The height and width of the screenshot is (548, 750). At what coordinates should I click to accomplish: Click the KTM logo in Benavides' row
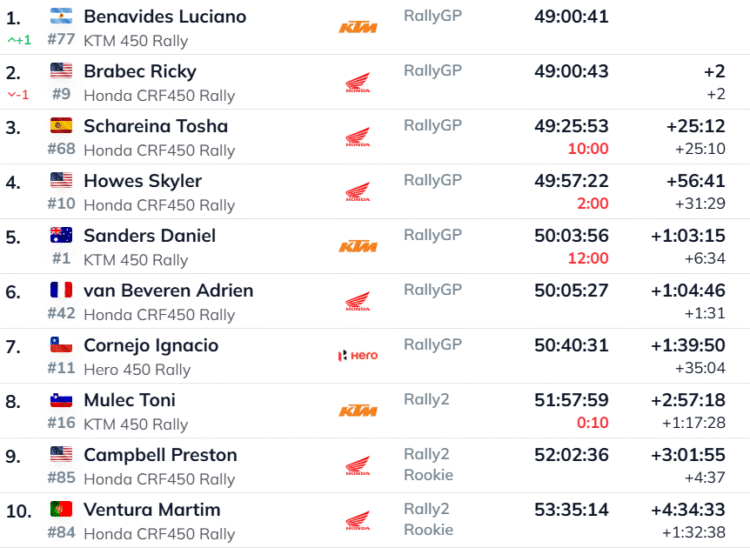click(x=358, y=28)
